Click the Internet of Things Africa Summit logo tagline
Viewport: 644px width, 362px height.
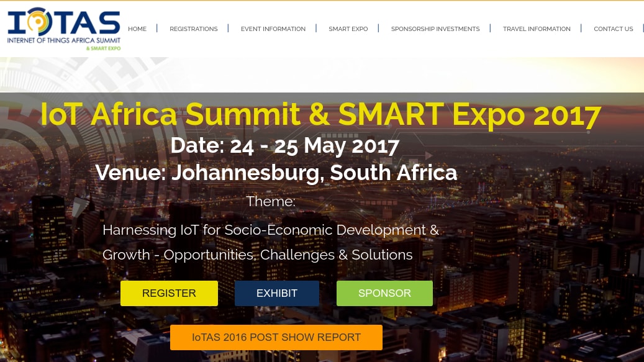[63, 40]
